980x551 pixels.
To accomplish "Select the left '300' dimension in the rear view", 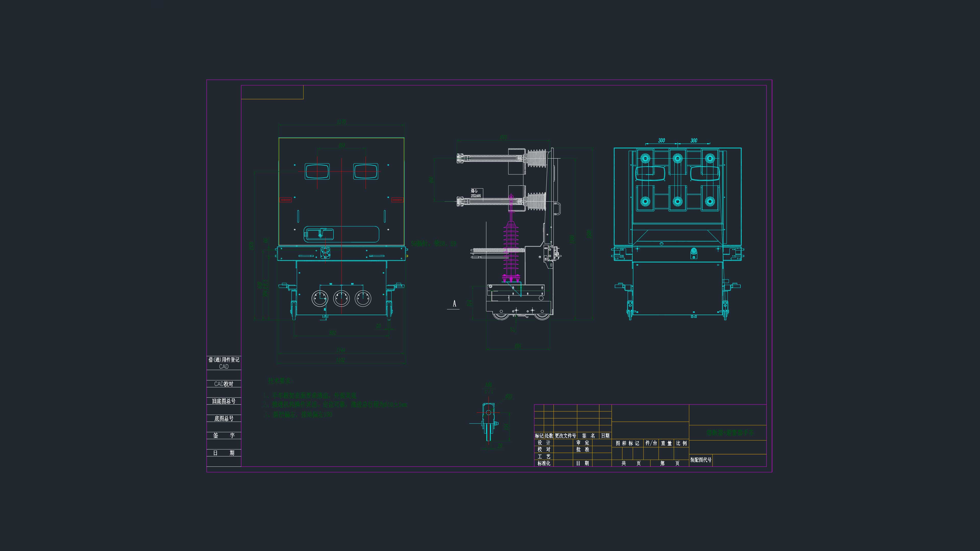I will pyautogui.click(x=661, y=141).
